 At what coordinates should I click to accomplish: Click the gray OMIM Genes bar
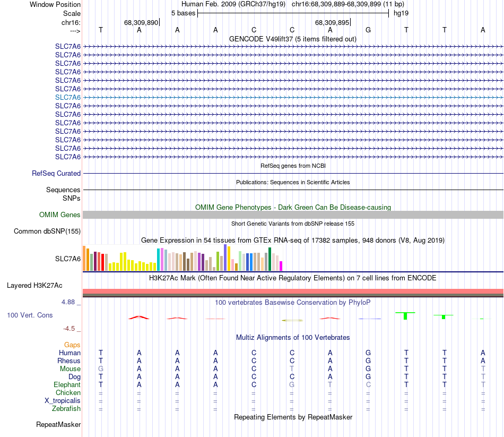coord(293,215)
